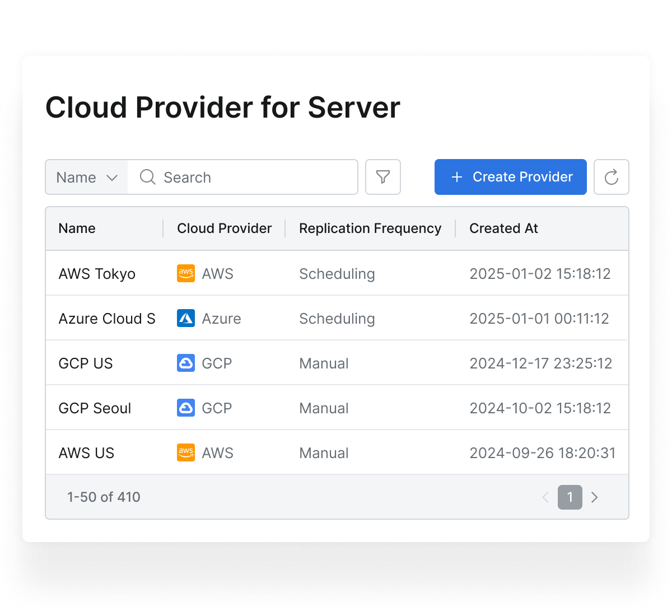Click the 1-50 of 410 count
This screenshot has height=616, width=672.
coord(104,497)
